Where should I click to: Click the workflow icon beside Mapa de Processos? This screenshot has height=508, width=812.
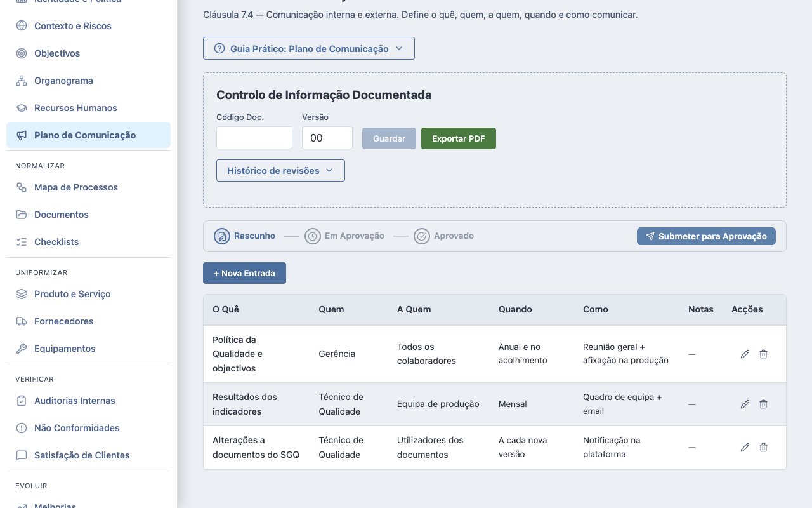[22, 187]
